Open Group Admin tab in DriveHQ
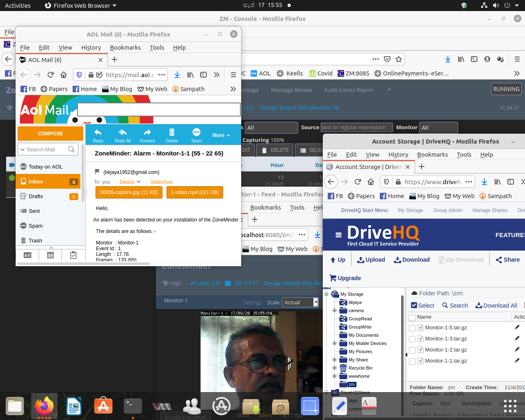Image resolution: width=525 pixels, height=420 pixels. 447,210
